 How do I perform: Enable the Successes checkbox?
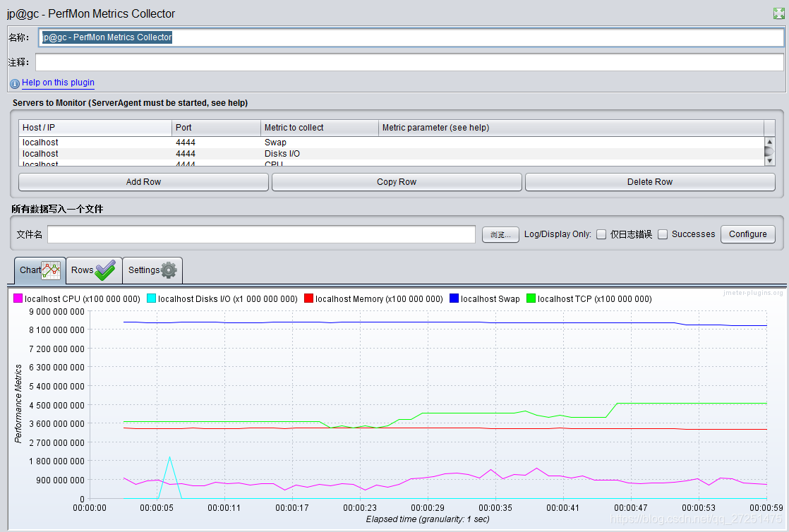[x=663, y=234]
